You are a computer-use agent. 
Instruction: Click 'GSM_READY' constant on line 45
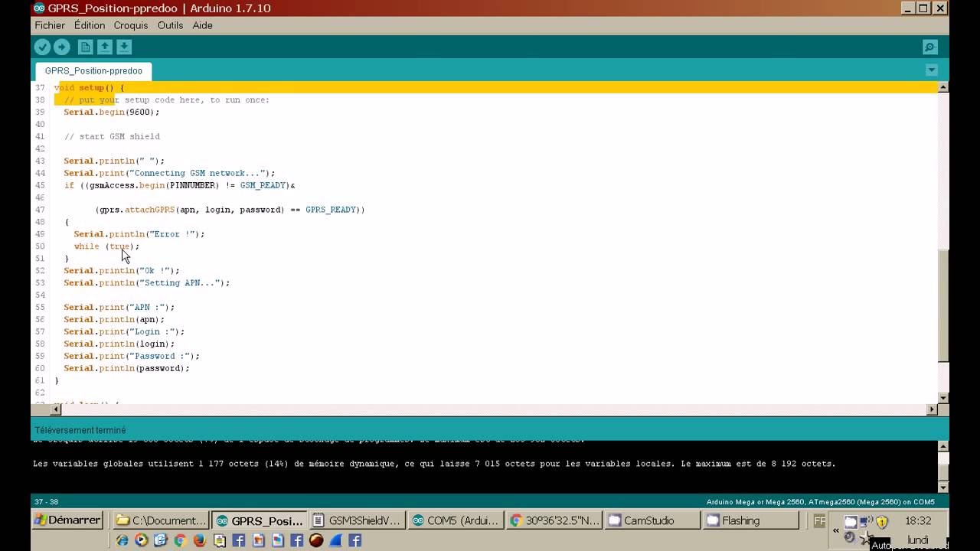click(x=263, y=185)
